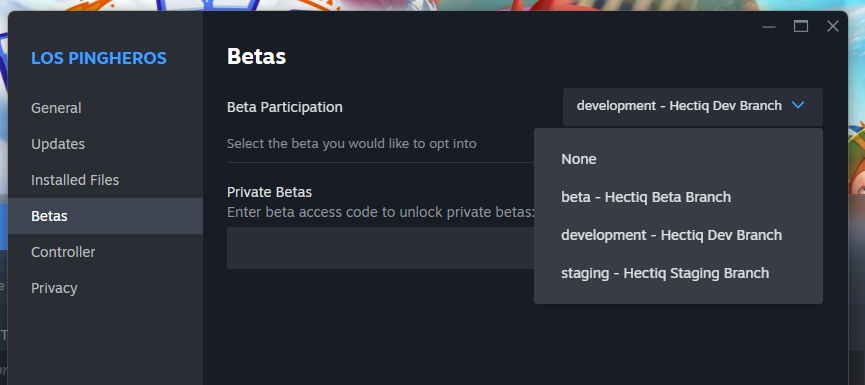
Task: Click the Betas page heading
Action: click(257, 56)
